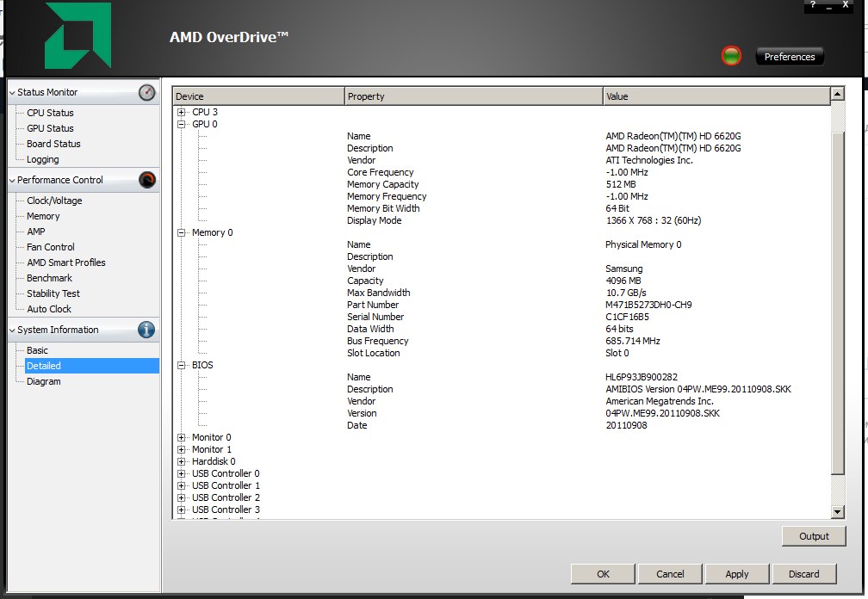
Task: Collapse the Status Monitor section
Action: pos(12,92)
